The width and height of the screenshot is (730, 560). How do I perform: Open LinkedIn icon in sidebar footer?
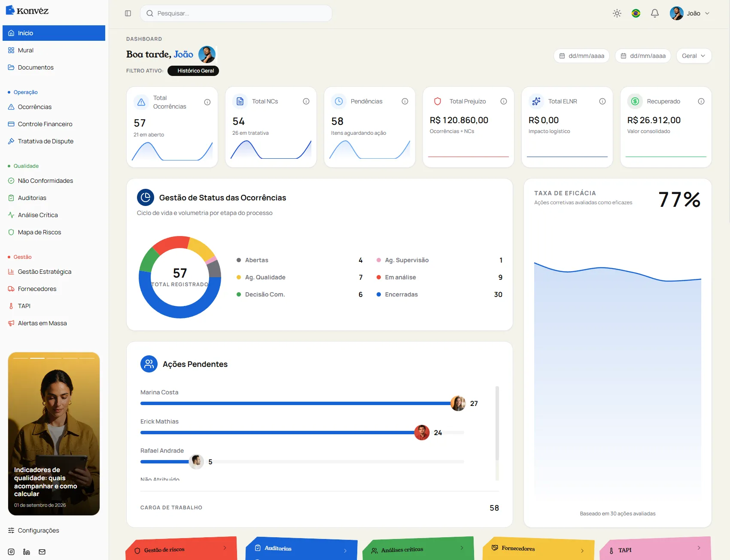click(27, 552)
